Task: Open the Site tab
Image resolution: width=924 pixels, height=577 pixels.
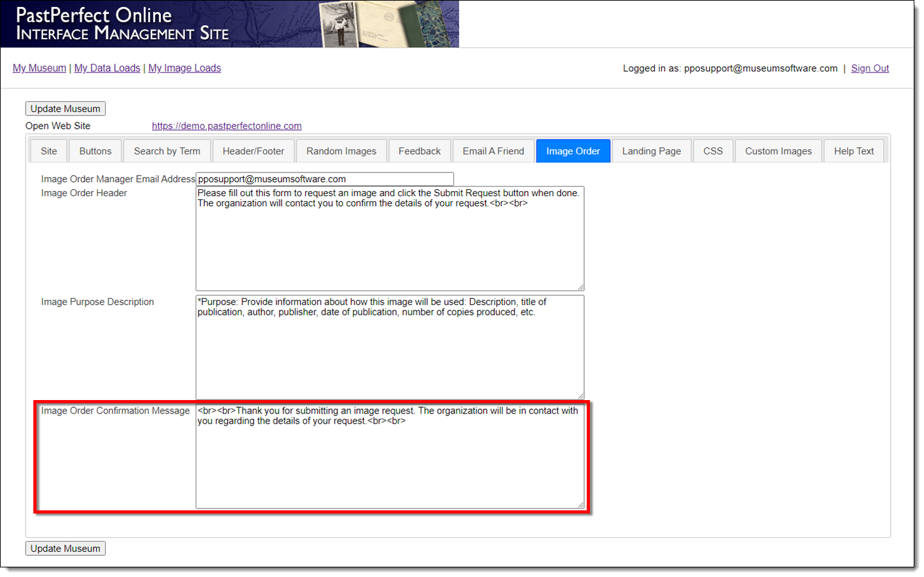Action: pyautogui.click(x=49, y=151)
